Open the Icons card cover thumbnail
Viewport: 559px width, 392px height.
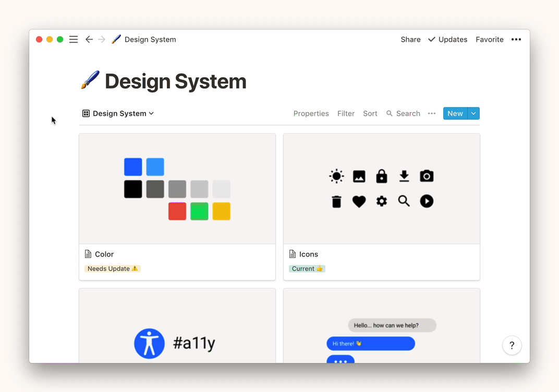(x=381, y=189)
